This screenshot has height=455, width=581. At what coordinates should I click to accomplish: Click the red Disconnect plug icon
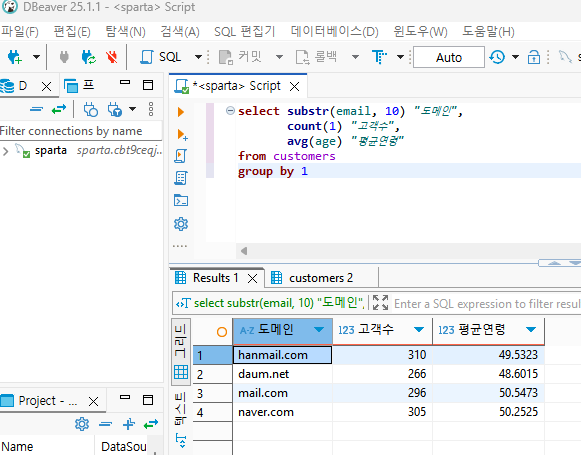point(112,57)
